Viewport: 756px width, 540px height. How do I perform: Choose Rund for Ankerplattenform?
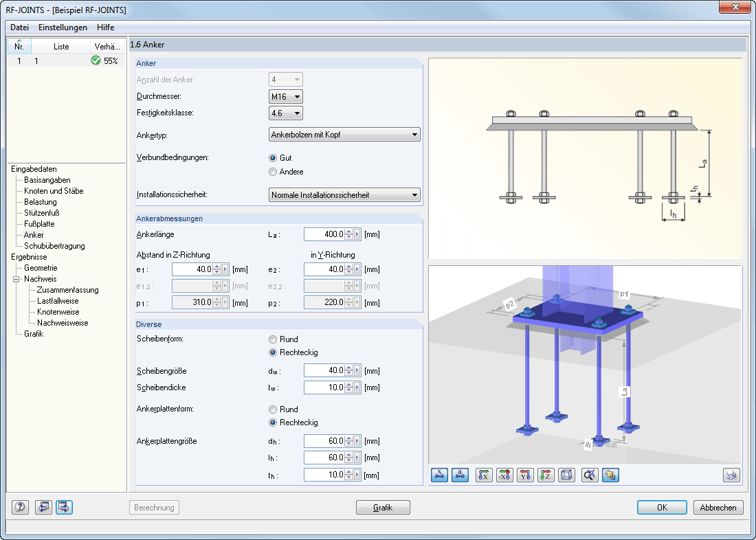coord(273,409)
